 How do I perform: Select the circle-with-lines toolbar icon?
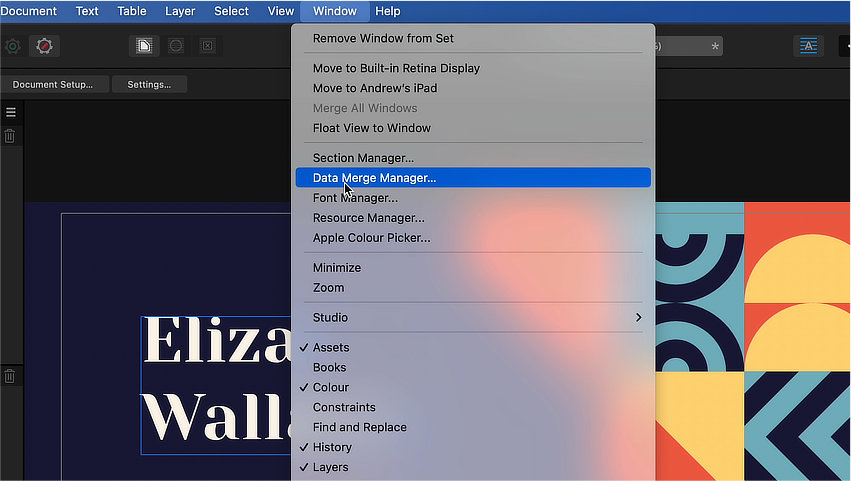(176, 46)
